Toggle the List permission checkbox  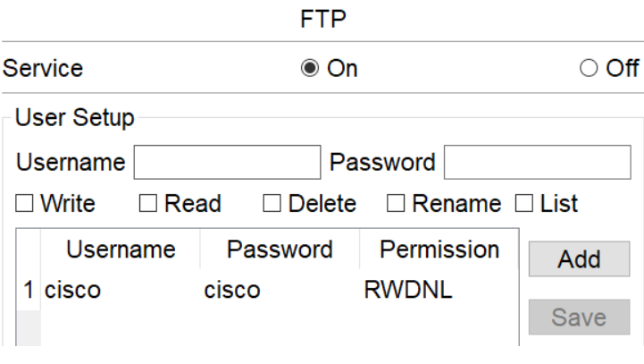[x=523, y=204]
